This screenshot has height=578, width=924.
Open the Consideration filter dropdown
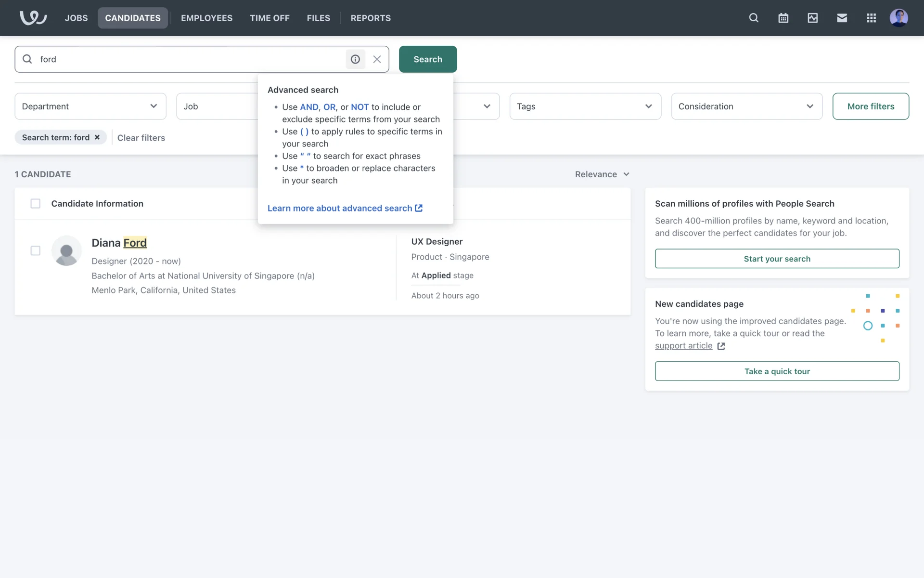point(746,106)
